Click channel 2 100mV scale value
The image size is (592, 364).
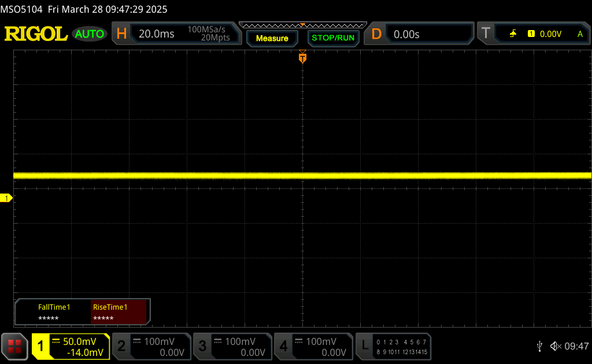click(160, 341)
